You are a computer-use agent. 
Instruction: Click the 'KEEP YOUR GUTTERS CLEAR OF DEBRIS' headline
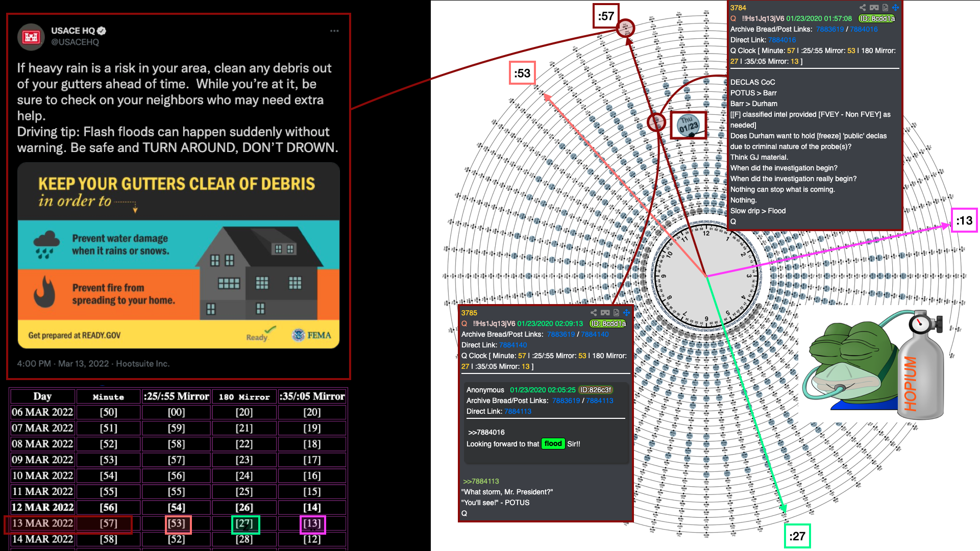click(177, 184)
